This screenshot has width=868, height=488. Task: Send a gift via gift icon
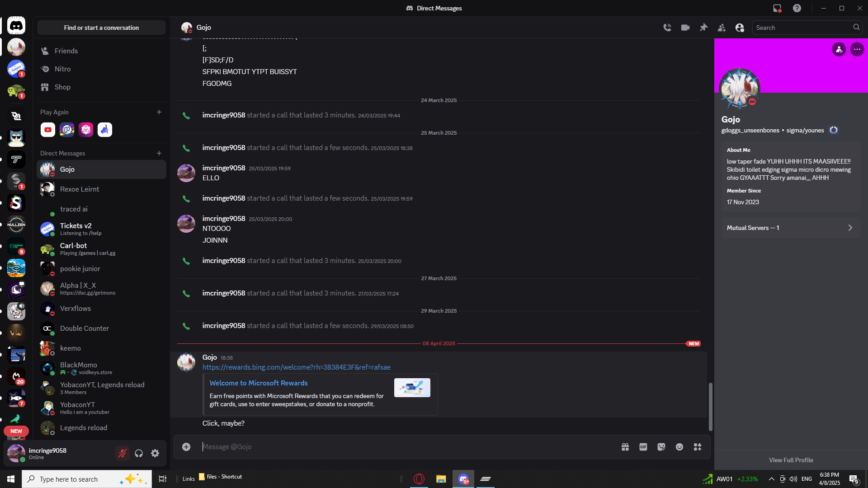(x=625, y=447)
